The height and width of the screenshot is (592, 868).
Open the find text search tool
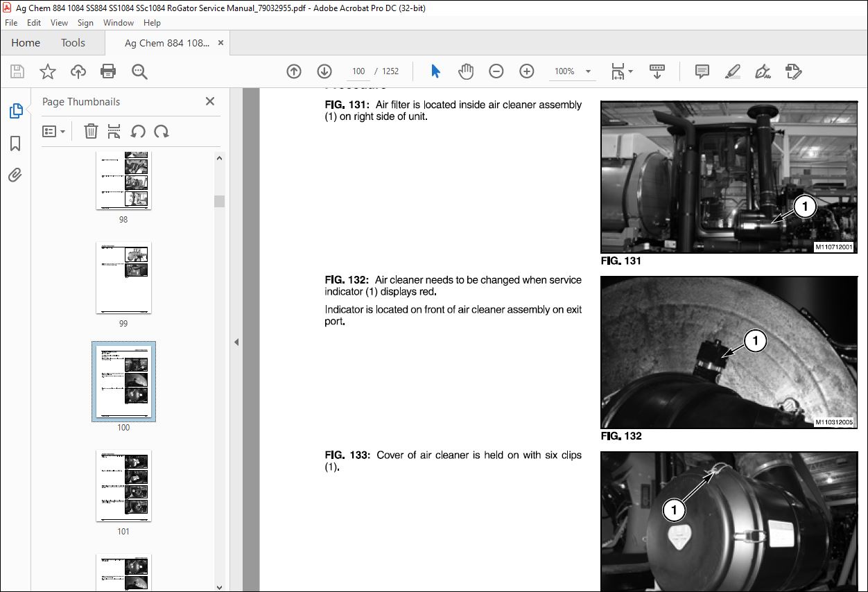click(139, 71)
